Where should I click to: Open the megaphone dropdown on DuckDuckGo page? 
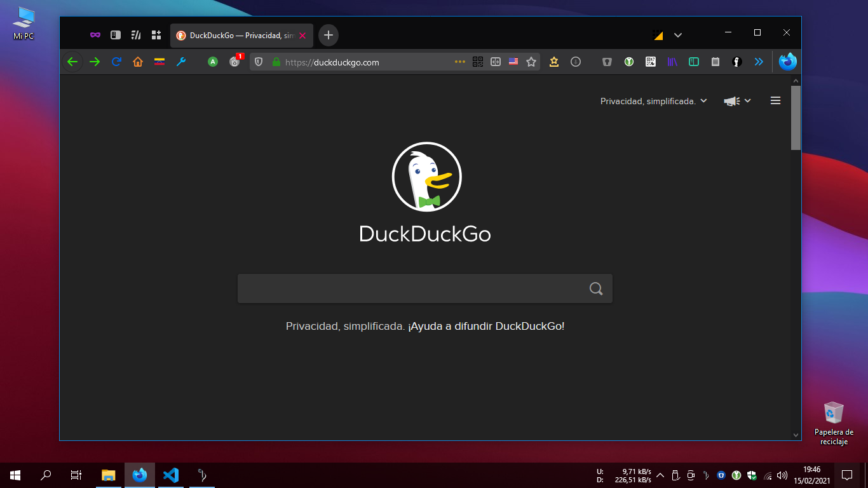(737, 101)
